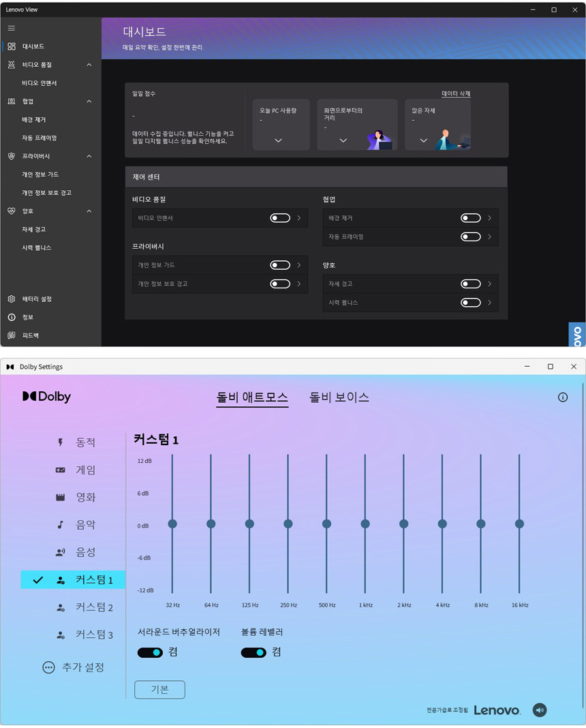Disable the 볼륨 레벨러 toggle
Image resolution: width=586 pixels, height=728 pixels.
(x=253, y=652)
